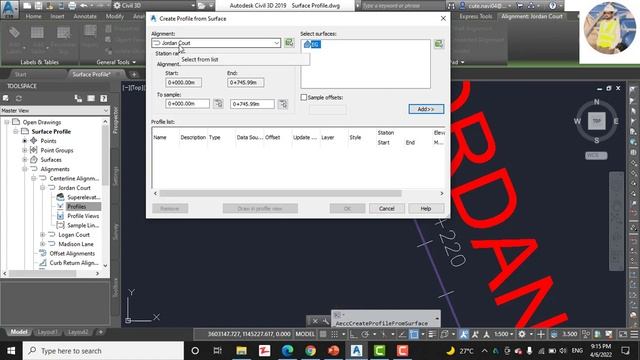Click the Profile list horizontal scrollbar
The height and width of the screenshot is (360, 640).
[280, 193]
